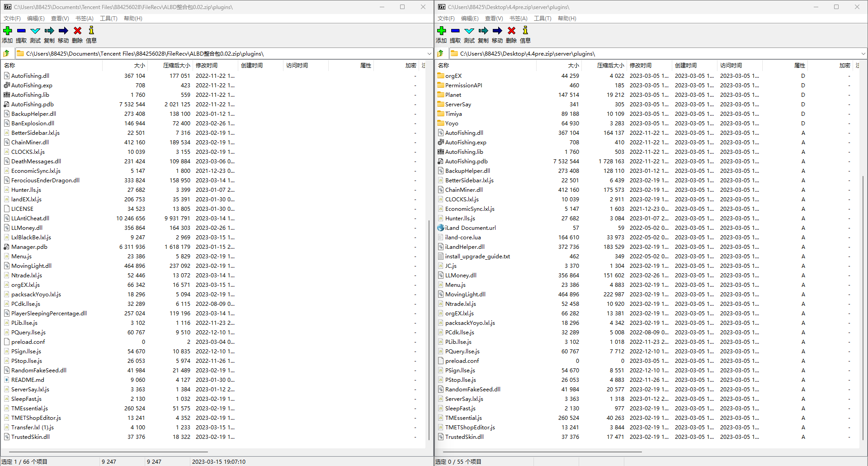Expand the address dropdown in right window
Screen dimensions: 868x466
click(x=863, y=53)
